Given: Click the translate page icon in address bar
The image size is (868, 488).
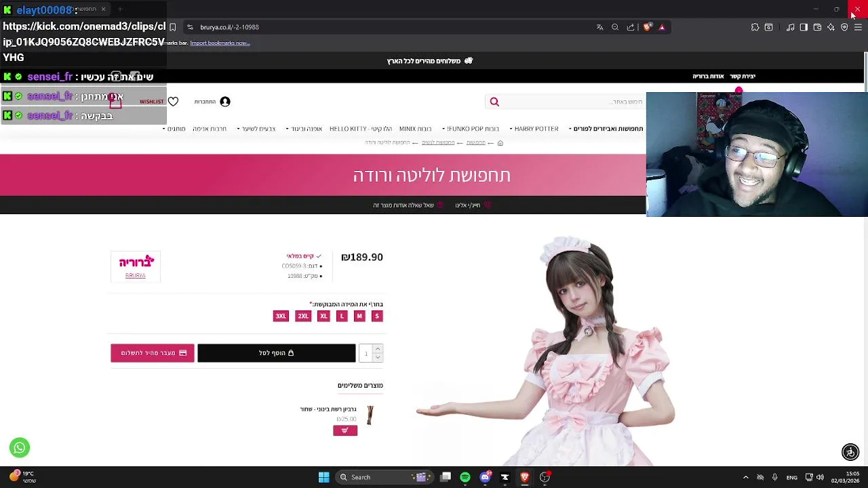Looking at the screenshot, I should tap(599, 27).
